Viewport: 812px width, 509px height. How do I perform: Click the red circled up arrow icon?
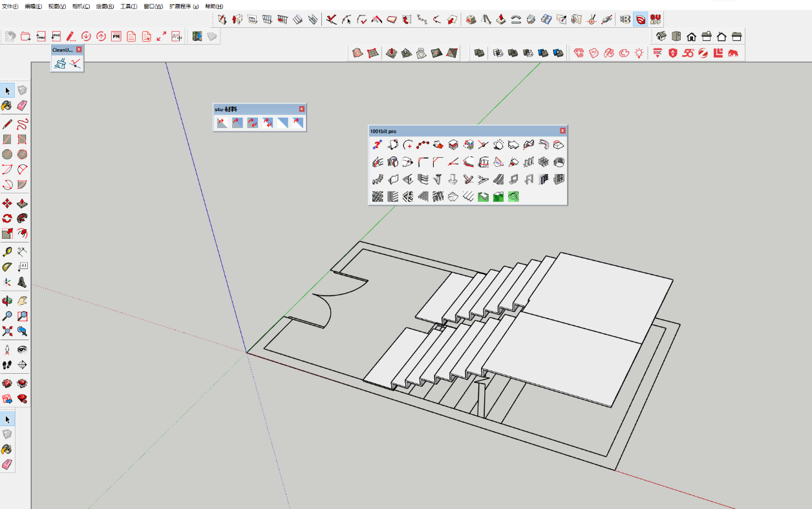click(x=101, y=36)
